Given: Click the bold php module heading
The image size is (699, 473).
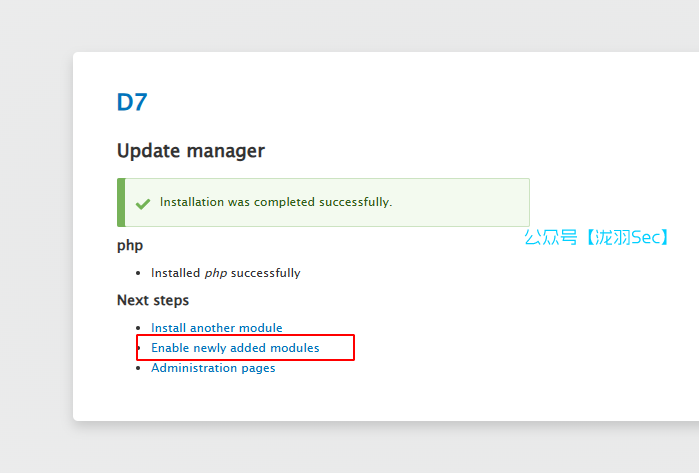Looking at the screenshot, I should 130,245.
